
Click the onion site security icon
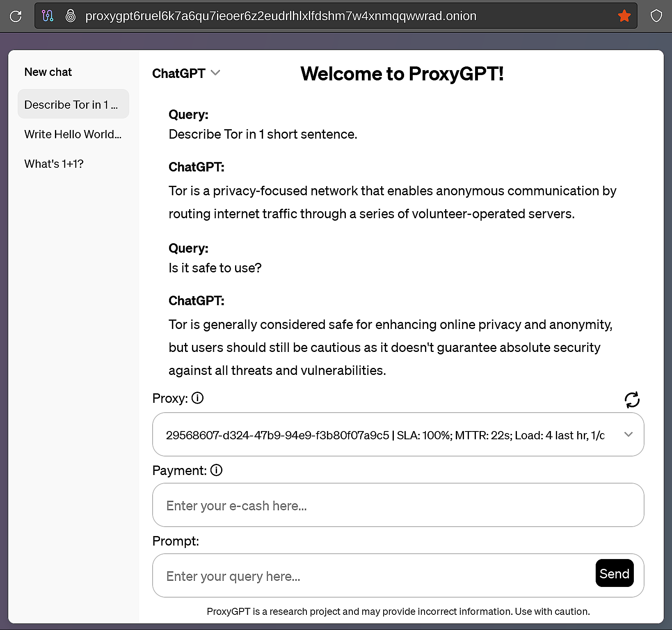[71, 16]
